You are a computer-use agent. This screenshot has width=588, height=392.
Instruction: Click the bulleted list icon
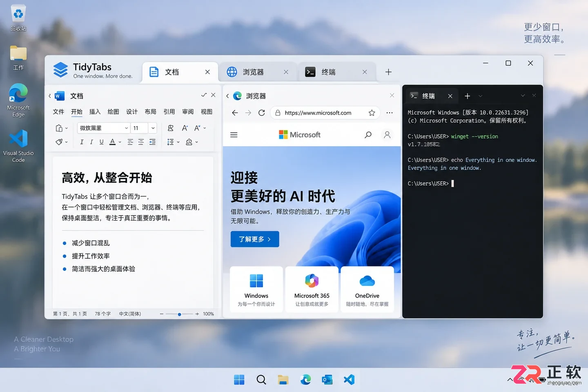[x=170, y=142]
